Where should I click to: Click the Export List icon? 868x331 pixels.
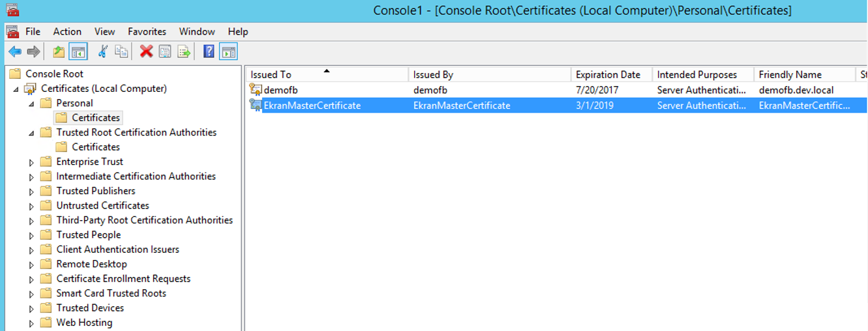(x=184, y=51)
